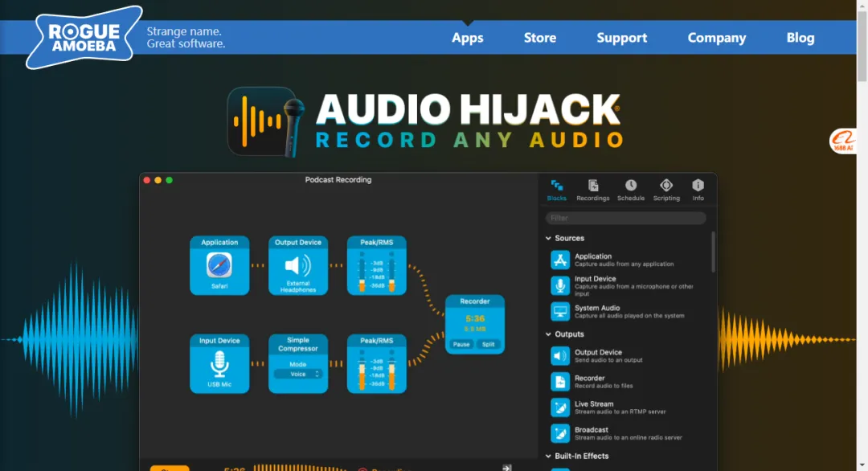Viewport: 868px width, 471px height.
Task: Click the Input Device block title on the canvas
Action: pos(219,341)
